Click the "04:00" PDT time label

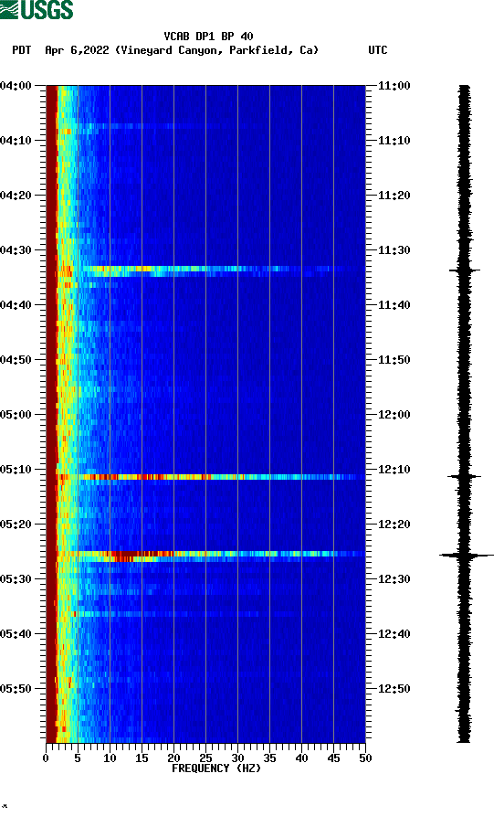[16, 85]
